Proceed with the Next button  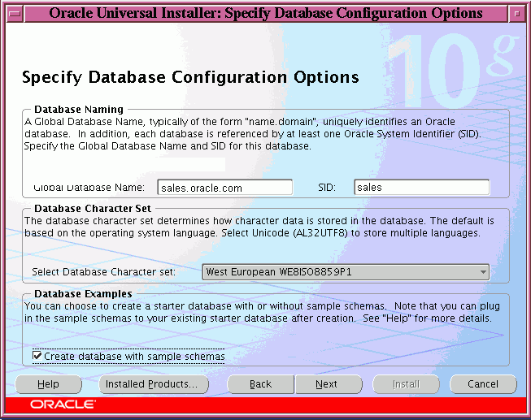coord(326,384)
